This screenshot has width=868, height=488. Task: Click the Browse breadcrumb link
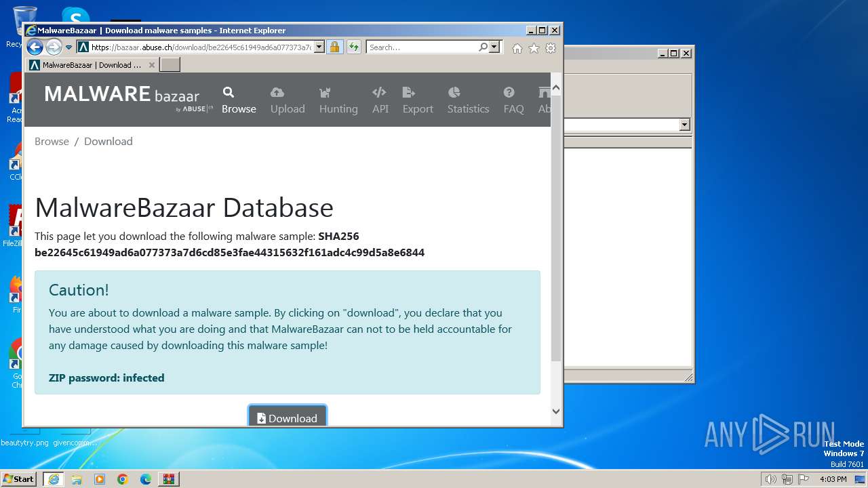tap(52, 141)
